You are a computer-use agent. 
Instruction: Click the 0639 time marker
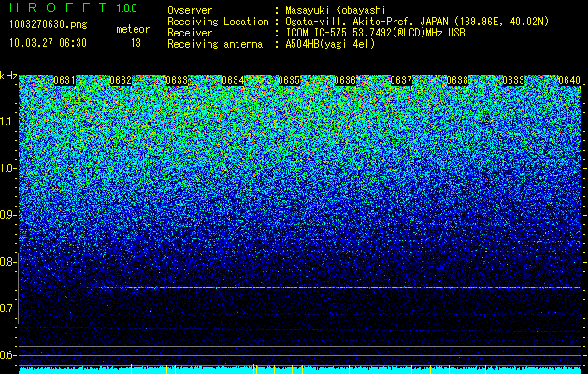click(513, 80)
